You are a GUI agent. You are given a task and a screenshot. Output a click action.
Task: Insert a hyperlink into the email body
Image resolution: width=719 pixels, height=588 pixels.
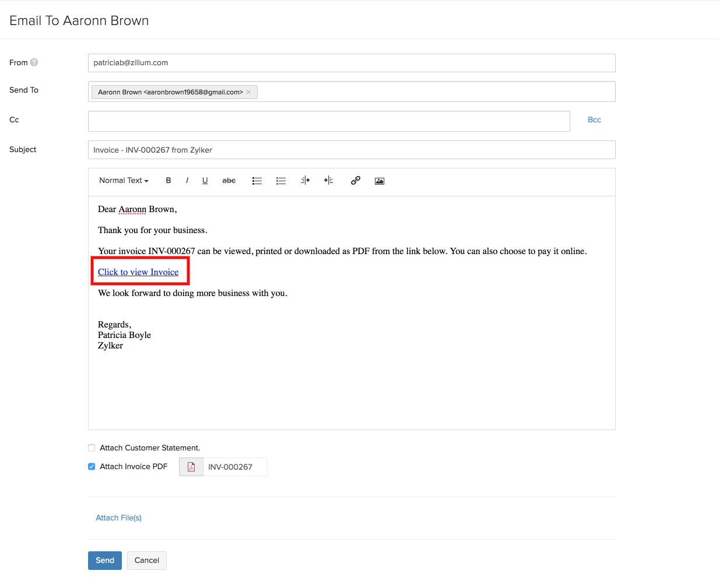coord(356,181)
